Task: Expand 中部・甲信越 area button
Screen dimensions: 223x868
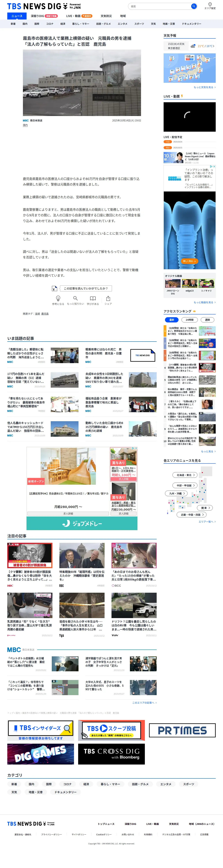Action: [x=185, y=486]
